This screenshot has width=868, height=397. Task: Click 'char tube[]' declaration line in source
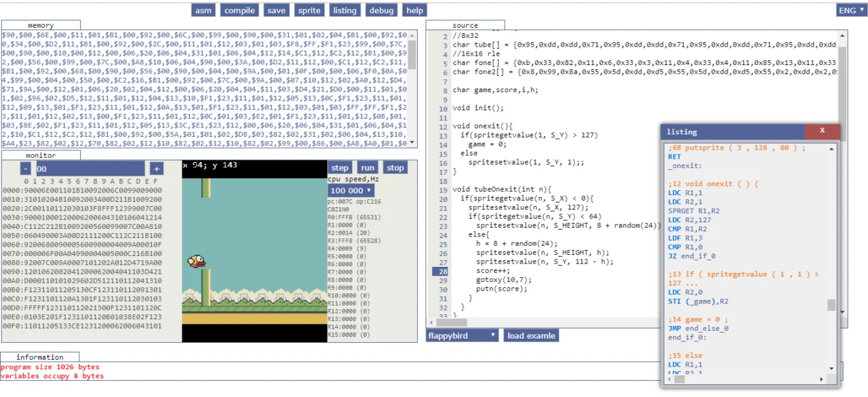click(644, 45)
